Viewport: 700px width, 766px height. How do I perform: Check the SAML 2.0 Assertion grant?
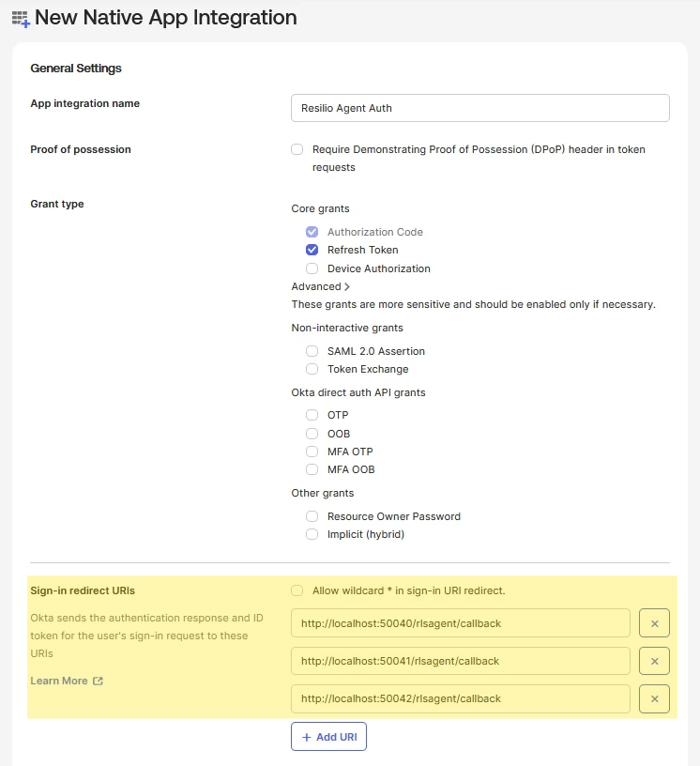[312, 351]
